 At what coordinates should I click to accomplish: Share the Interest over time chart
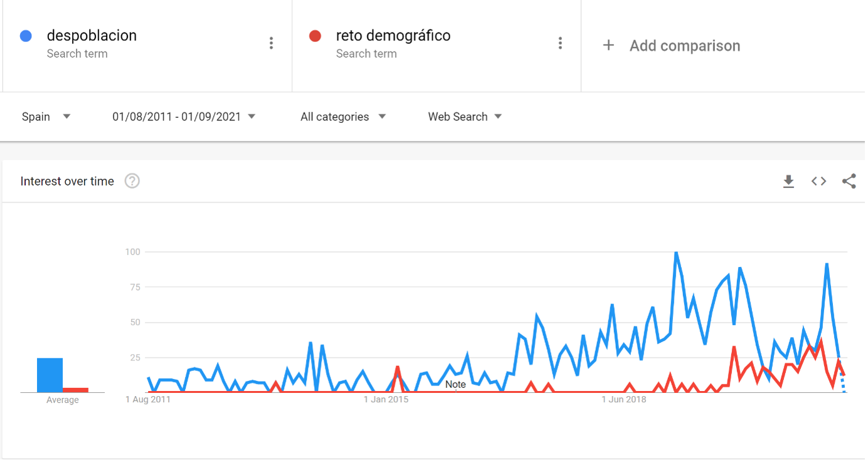(849, 181)
